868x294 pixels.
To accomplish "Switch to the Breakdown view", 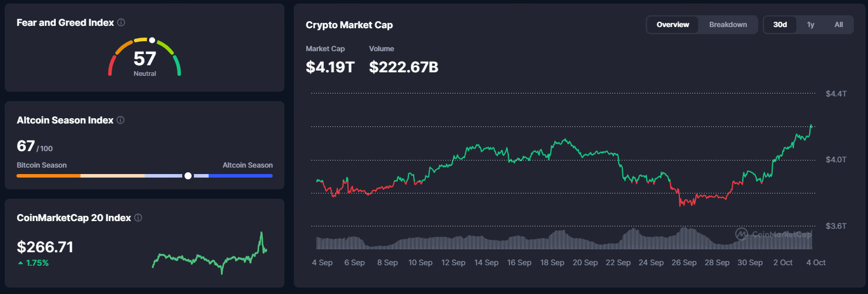I will pos(728,25).
